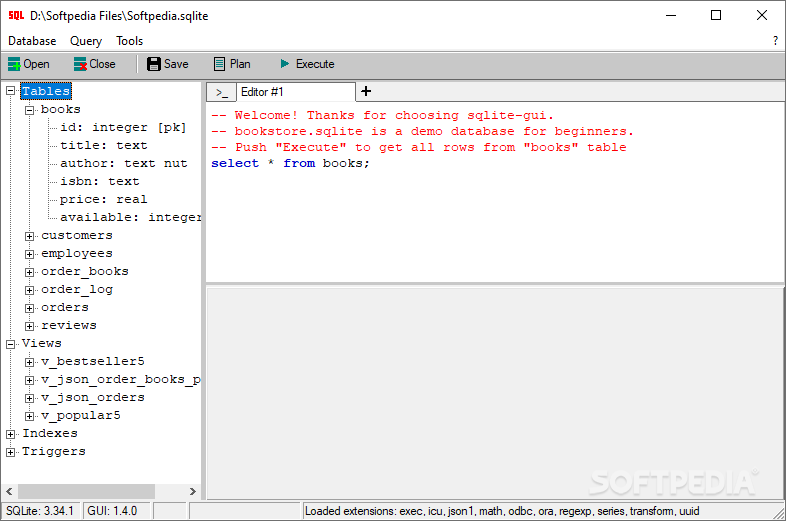Open the SQL terminal tab icon
Screen dimensions: 786x521
click(222, 93)
